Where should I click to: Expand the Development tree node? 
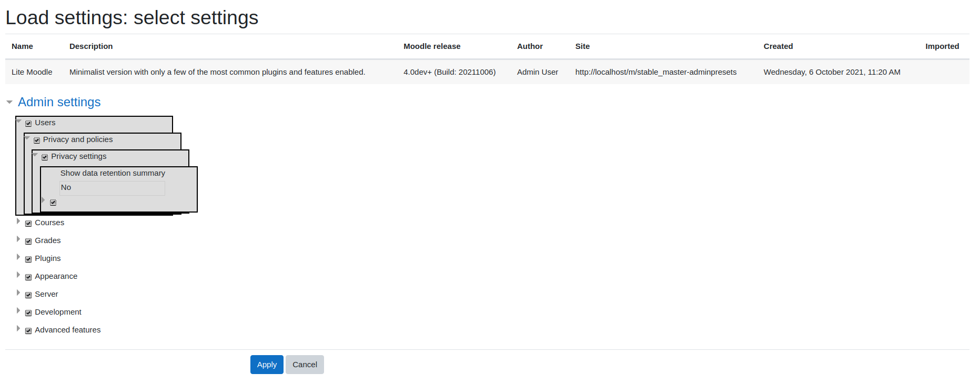click(18, 311)
